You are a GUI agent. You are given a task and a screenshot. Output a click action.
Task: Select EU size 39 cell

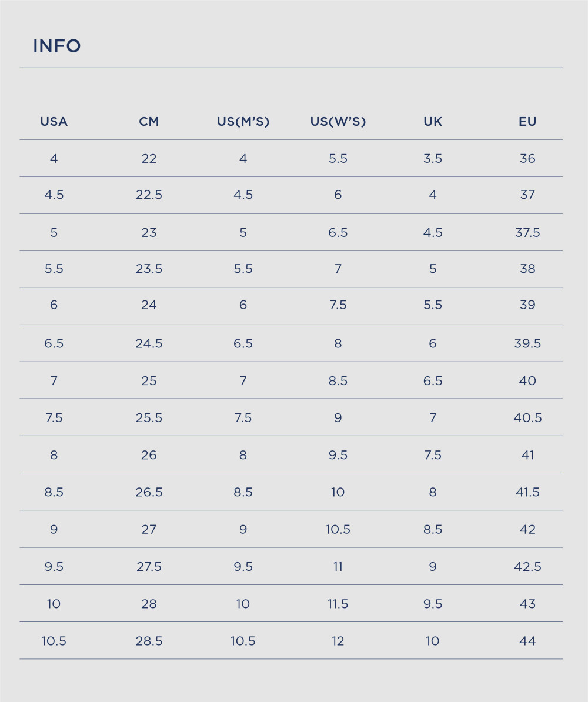(527, 305)
